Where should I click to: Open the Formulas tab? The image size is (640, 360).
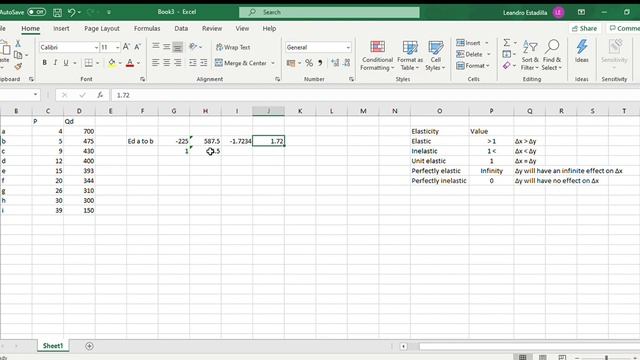(147, 29)
